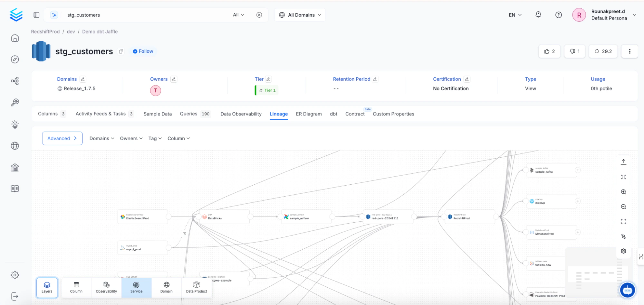The image size is (644, 305).
Task: Open the three-dot more options menu
Action: tap(630, 51)
